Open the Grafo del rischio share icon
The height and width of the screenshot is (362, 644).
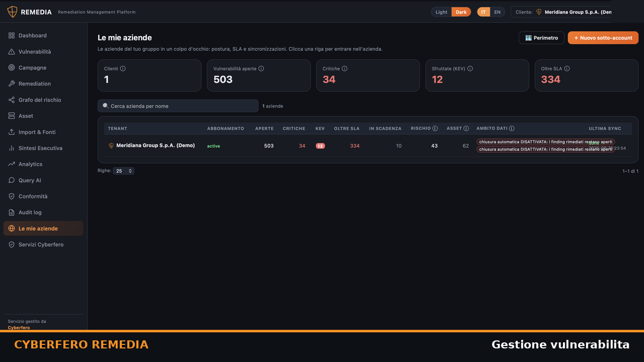coord(12,100)
